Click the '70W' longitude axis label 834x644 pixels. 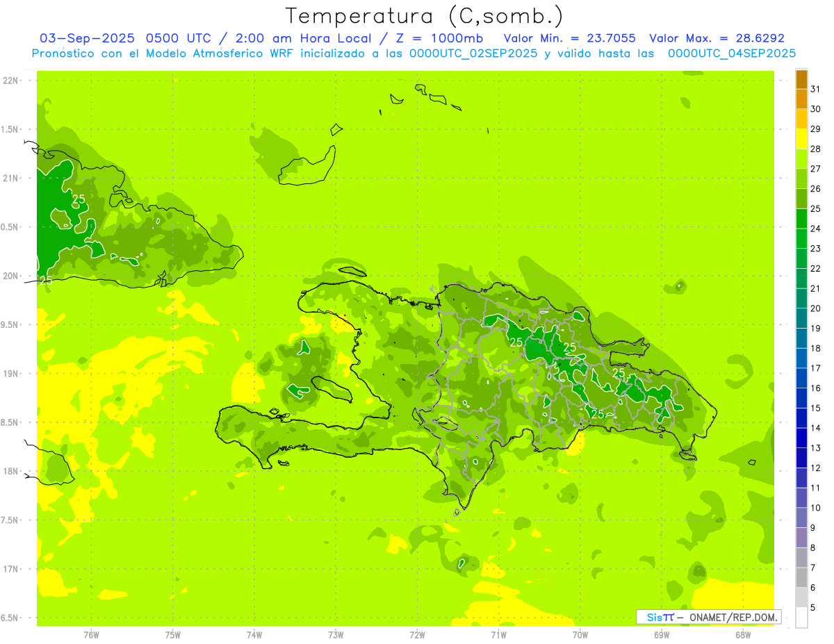[x=580, y=635]
